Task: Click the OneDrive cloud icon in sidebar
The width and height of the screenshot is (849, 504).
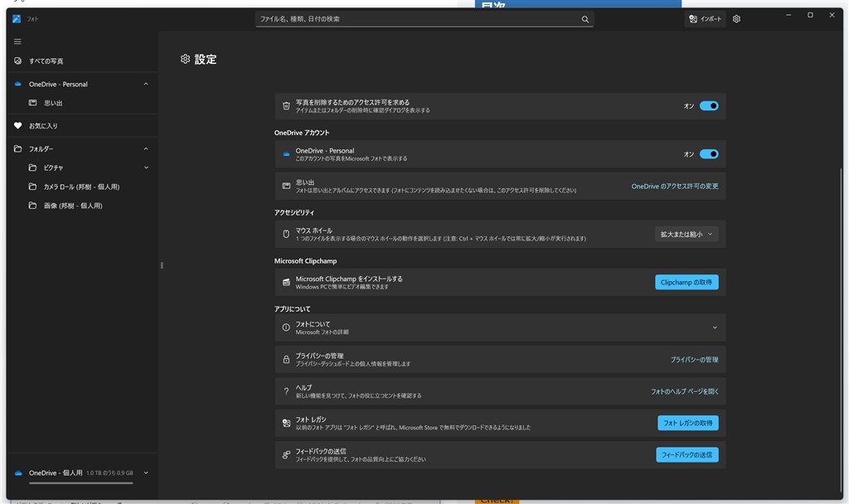Action: 18,84
